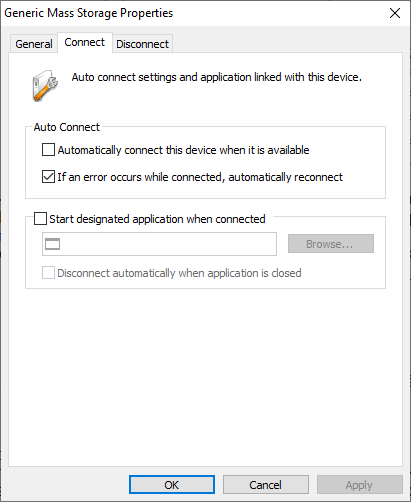Viewport: 411px width, 502px height.
Task: Click the small window icon in the path field
Action: click(52, 244)
